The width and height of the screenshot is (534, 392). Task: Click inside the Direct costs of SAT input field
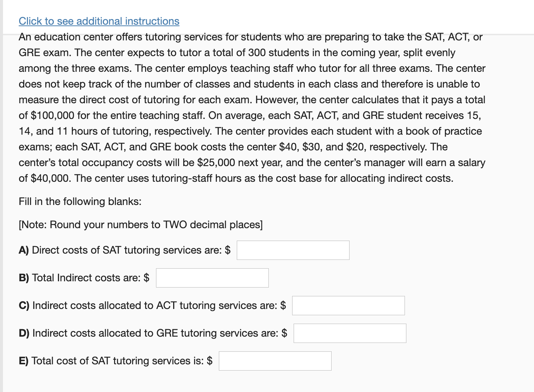pos(293,250)
